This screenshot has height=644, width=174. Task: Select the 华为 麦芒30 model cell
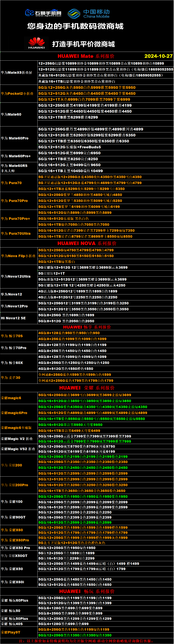pos(19,377)
